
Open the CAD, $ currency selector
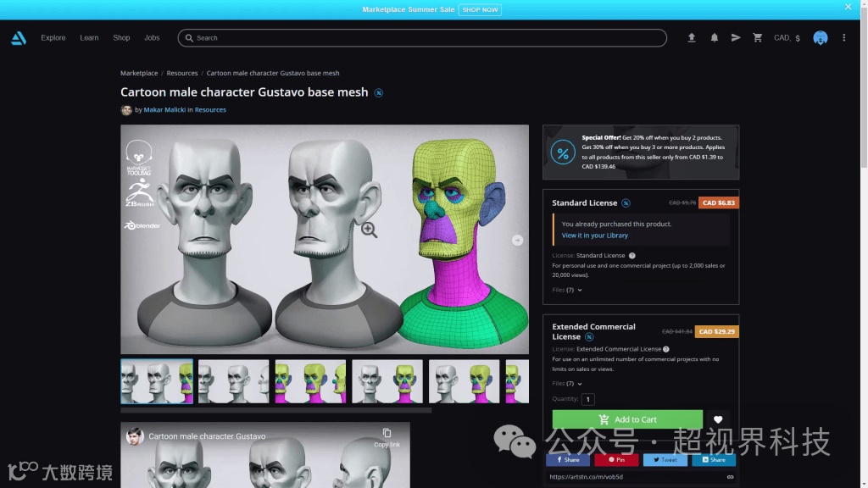pos(787,37)
